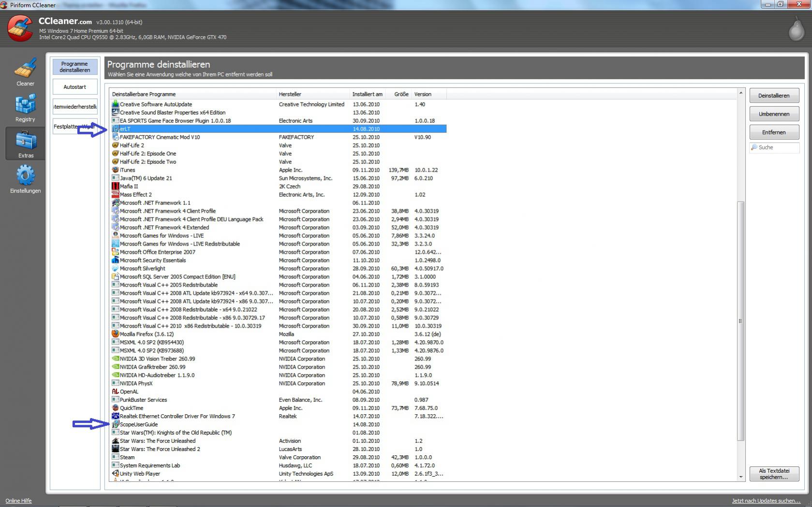Click the ScopeUserGuide row icon
Screen dimensions: 812x507
115,424
